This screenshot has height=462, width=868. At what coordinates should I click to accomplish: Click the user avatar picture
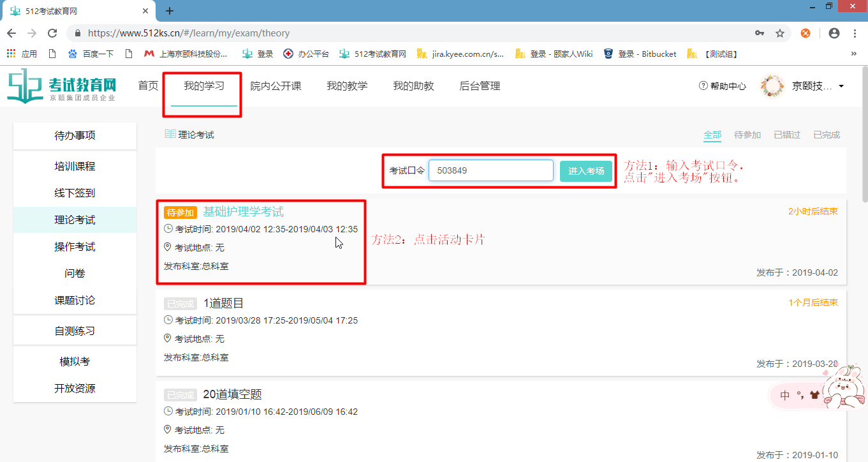click(772, 86)
